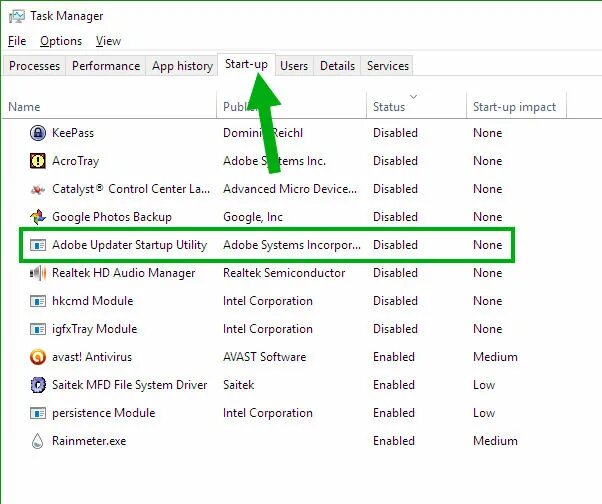
Task: Select the Rainmeter.exe entry
Action: (x=89, y=441)
